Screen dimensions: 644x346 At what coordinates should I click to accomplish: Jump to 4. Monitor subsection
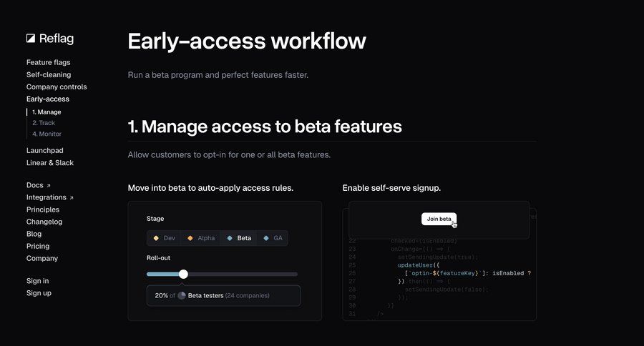[x=47, y=134]
